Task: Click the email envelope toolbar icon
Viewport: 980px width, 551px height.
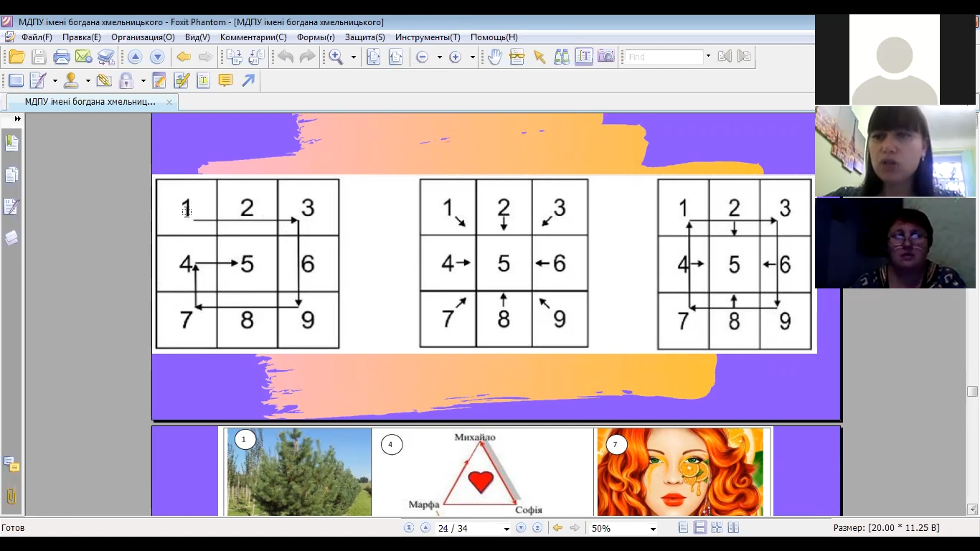Action: 84,57
